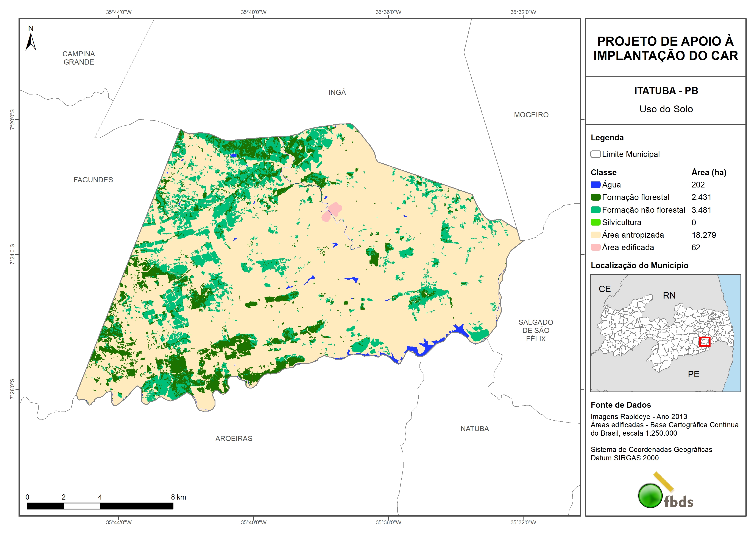
Task: Click the Área antropizada beige swatch
Action: pyautogui.click(x=595, y=235)
